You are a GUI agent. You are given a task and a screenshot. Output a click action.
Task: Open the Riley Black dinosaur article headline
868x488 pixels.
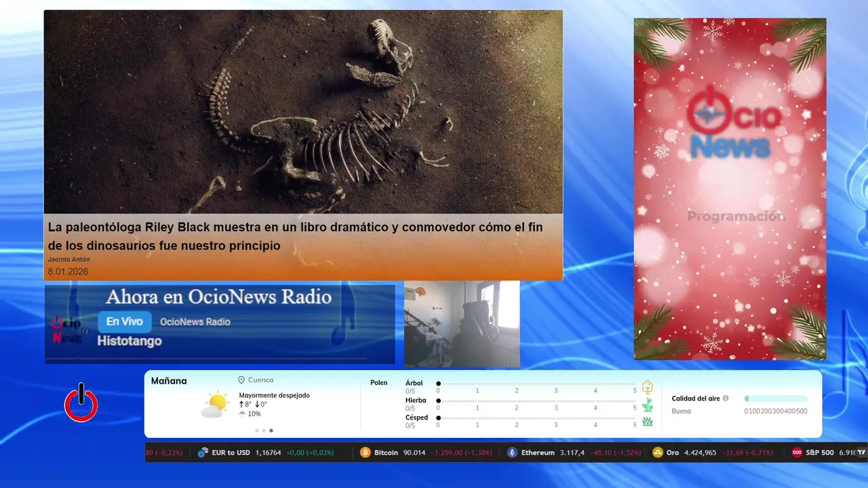(x=296, y=236)
